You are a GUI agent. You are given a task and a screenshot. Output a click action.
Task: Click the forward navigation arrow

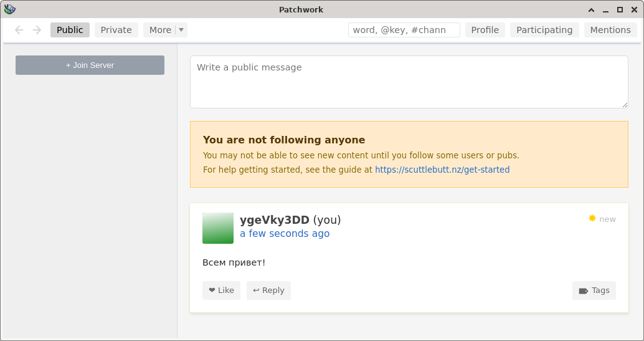click(x=37, y=30)
